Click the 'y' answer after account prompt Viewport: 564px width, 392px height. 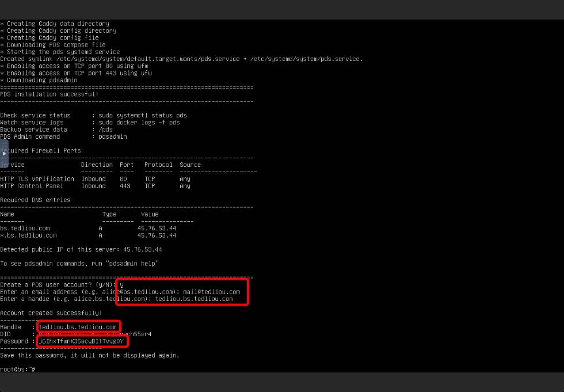121,285
